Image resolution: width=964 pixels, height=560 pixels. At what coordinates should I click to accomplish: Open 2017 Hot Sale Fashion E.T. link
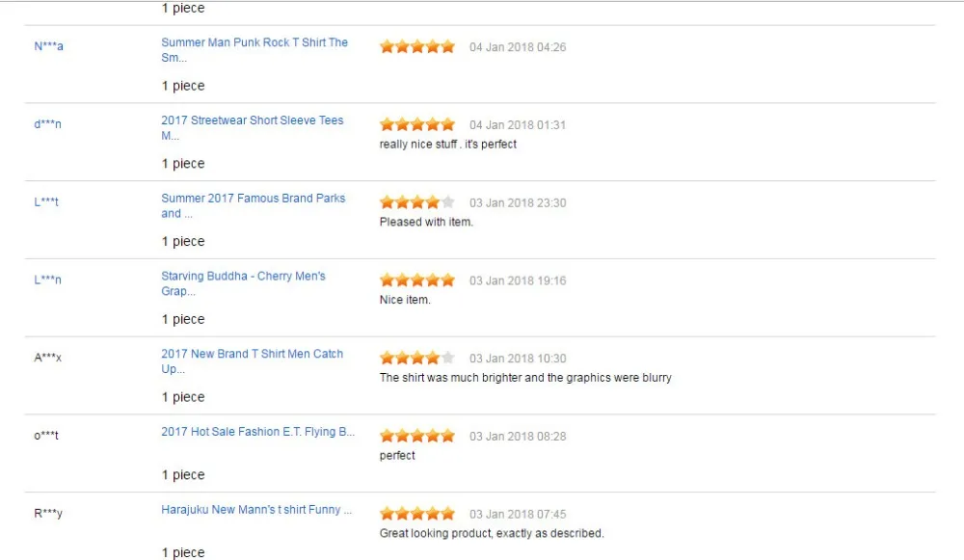tap(258, 432)
